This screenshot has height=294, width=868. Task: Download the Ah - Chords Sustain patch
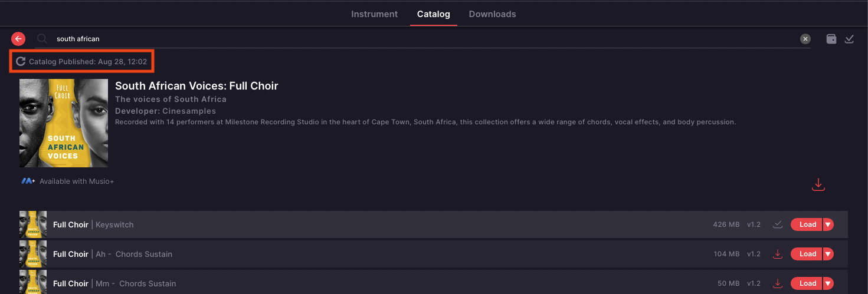coord(778,254)
